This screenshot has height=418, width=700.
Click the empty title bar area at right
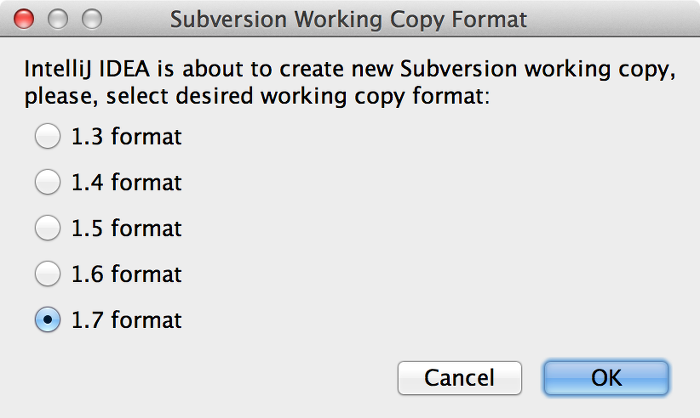(612, 19)
